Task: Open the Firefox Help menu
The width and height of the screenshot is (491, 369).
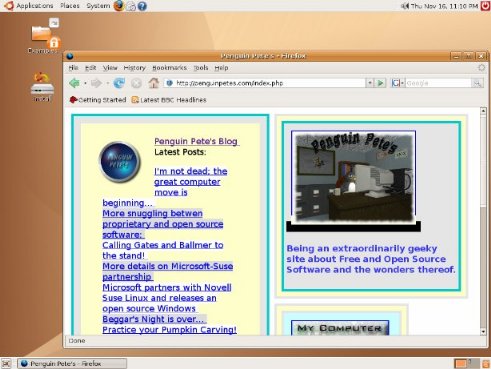Action: click(221, 68)
